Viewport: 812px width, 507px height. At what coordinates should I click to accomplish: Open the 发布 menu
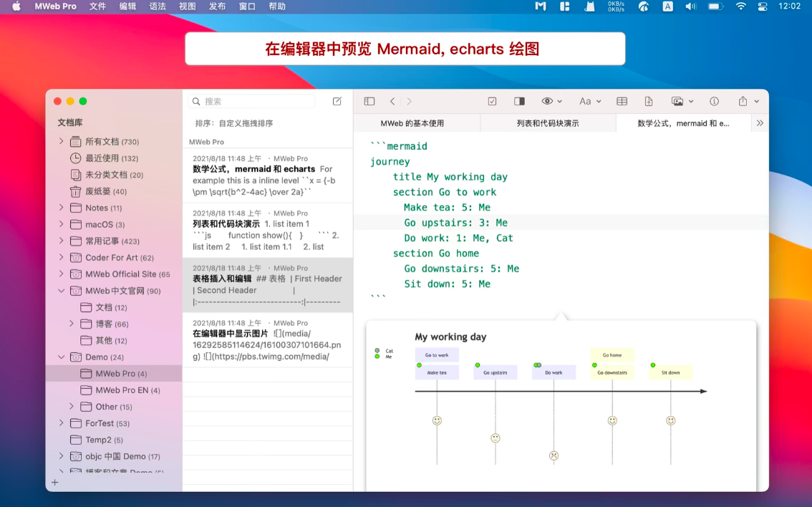[x=217, y=6]
